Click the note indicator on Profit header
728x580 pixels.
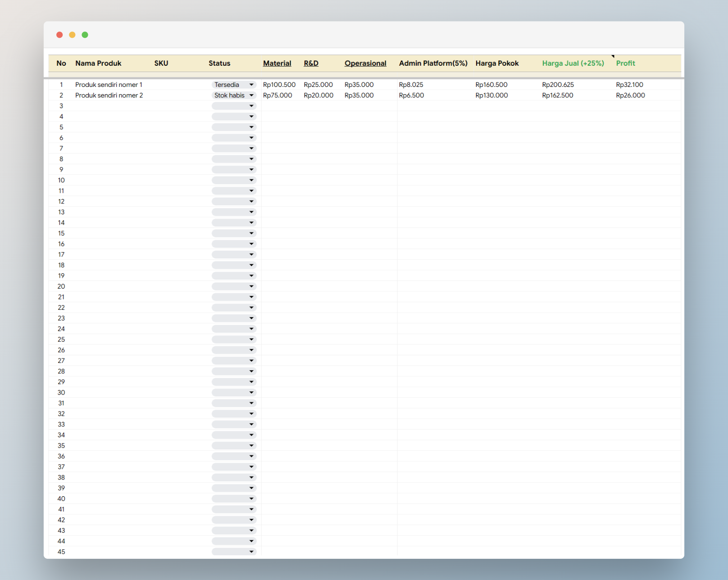point(613,56)
